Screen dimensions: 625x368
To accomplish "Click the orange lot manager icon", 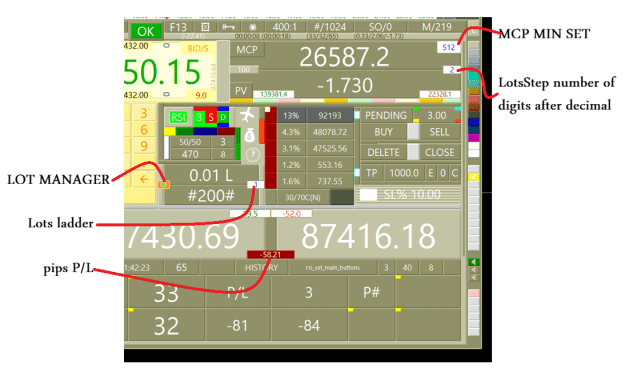I will tap(164, 184).
